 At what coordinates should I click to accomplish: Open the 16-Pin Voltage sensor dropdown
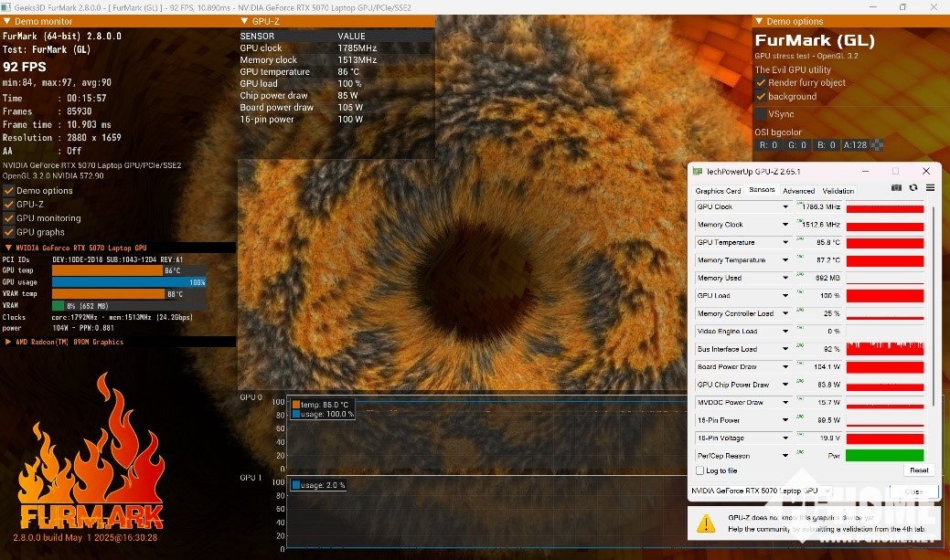[785, 438]
